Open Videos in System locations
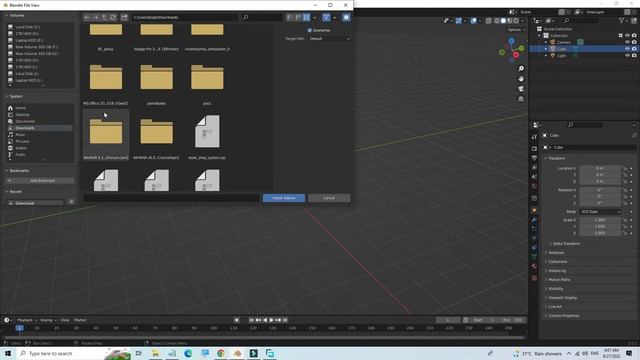640x360 pixels. 40,148
